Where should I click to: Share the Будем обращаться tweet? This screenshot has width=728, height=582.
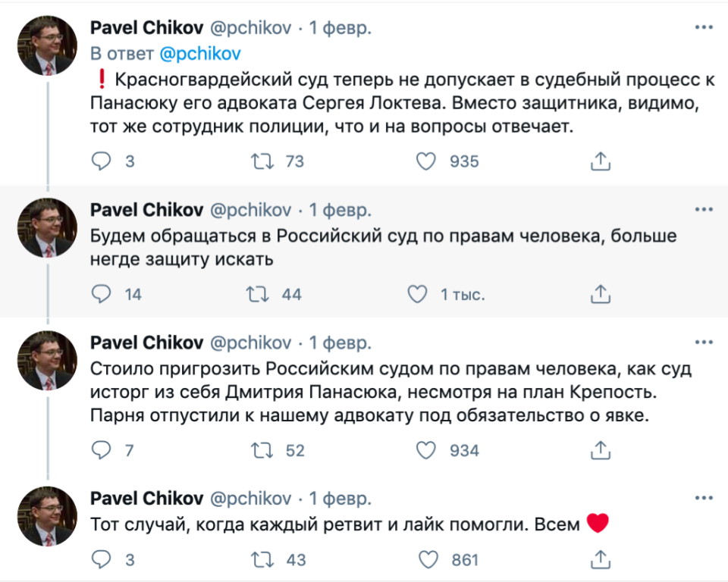[600, 294]
